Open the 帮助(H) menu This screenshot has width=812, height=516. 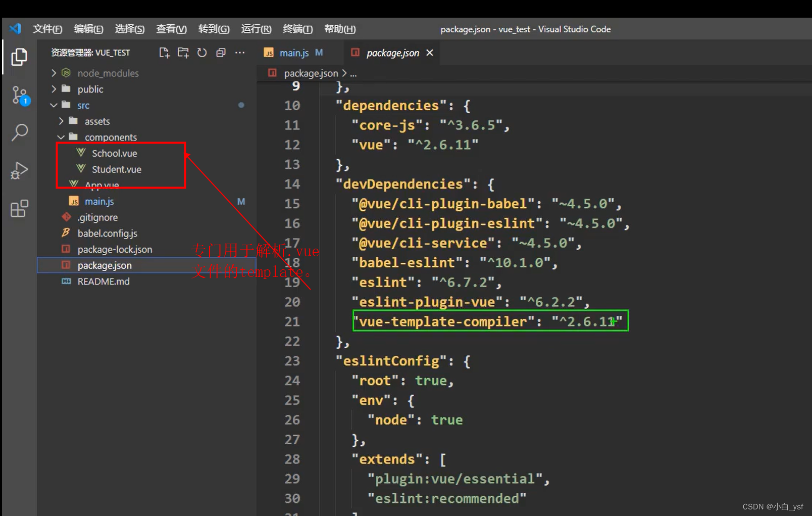point(340,29)
